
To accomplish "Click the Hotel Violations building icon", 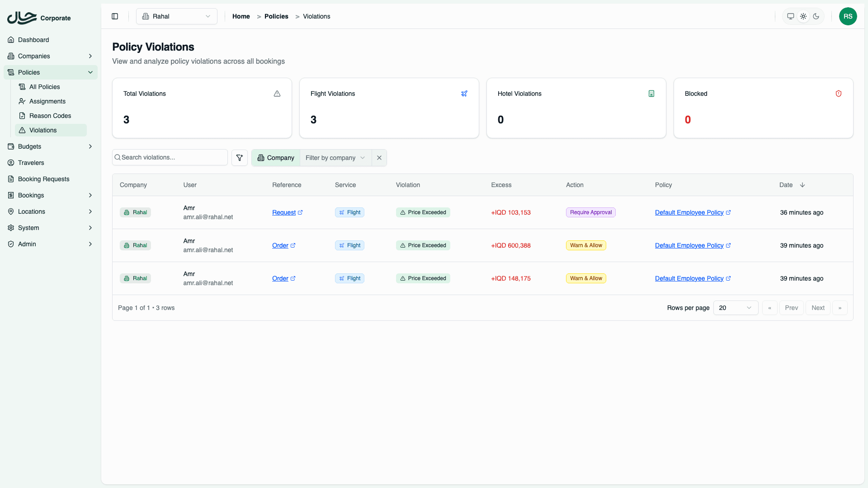I will (651, 94).
